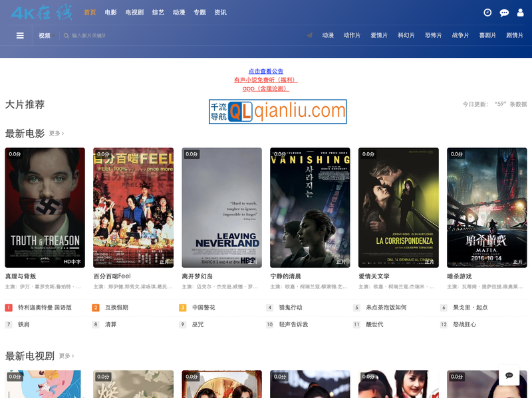Open the hamburger menu icon
This screenshot has width=532, height=398.
(x=20, y=35)
